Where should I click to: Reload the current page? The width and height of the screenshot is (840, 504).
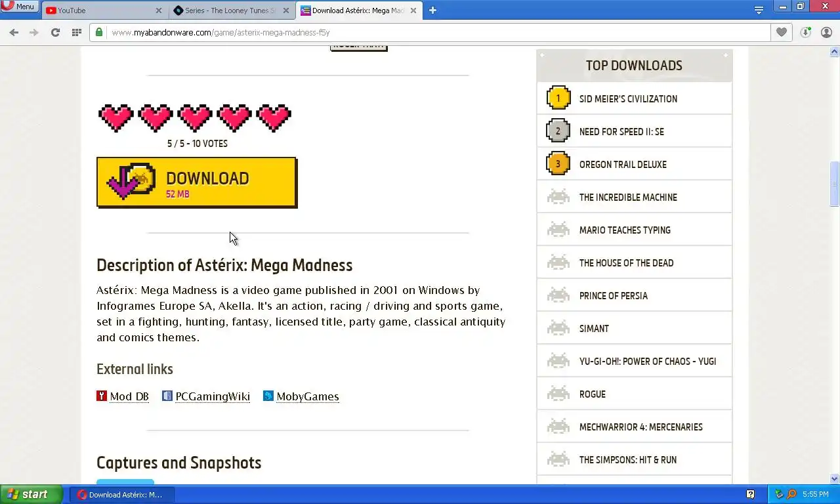click(55, 32)
